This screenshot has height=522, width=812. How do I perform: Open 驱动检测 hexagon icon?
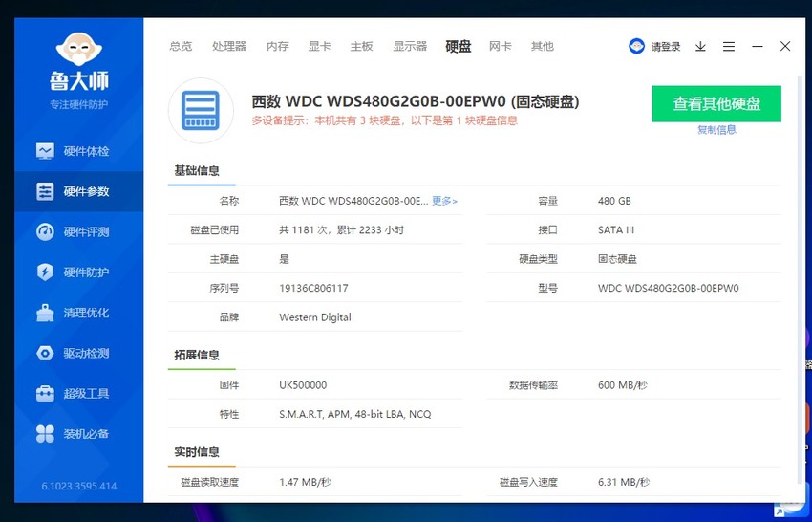coord(45,353)
